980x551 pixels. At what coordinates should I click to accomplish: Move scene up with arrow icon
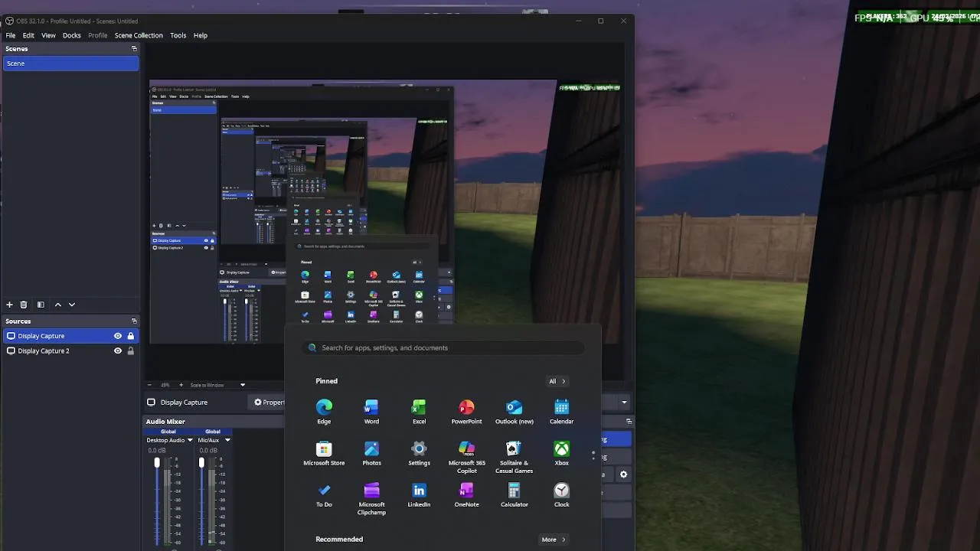click(57, 305)
